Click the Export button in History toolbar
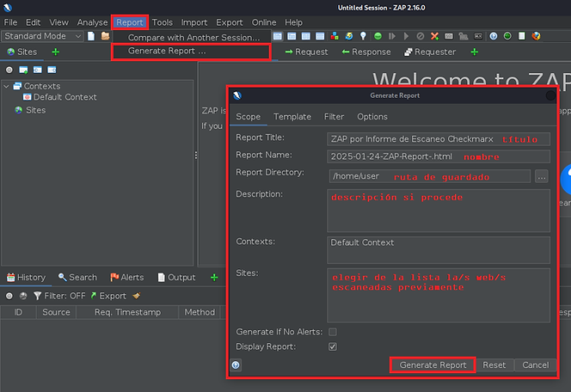The height and width of the screenshot is (392, 571). pyautogui.click(x=108, y=296)
